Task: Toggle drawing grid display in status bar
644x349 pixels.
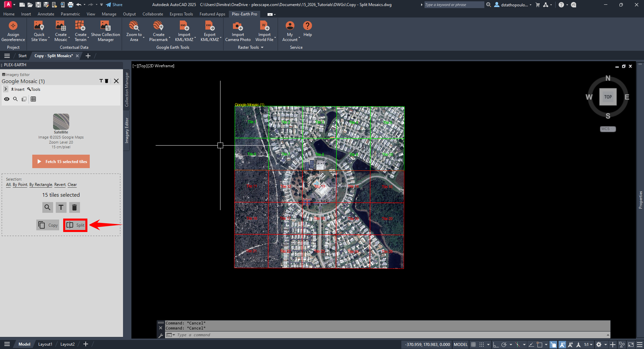Action: click(x=473, y=345)
